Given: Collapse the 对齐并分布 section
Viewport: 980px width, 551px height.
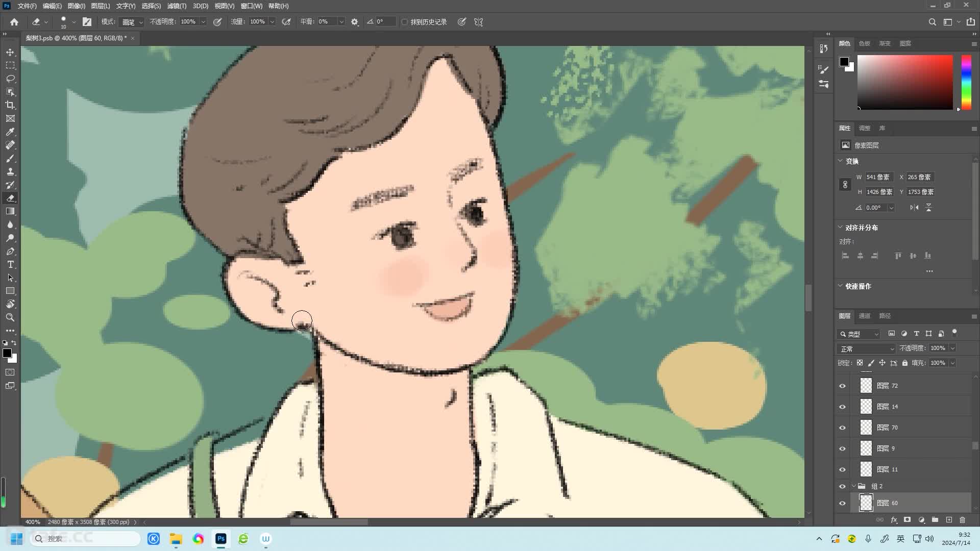Looking at the screenshot, I should tap(840, 227).
